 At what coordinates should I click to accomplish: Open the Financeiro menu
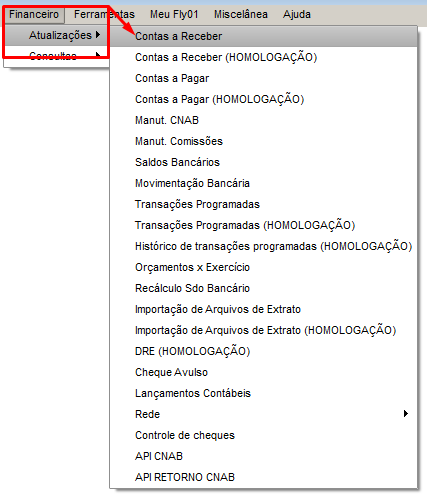tap(34, 15)
